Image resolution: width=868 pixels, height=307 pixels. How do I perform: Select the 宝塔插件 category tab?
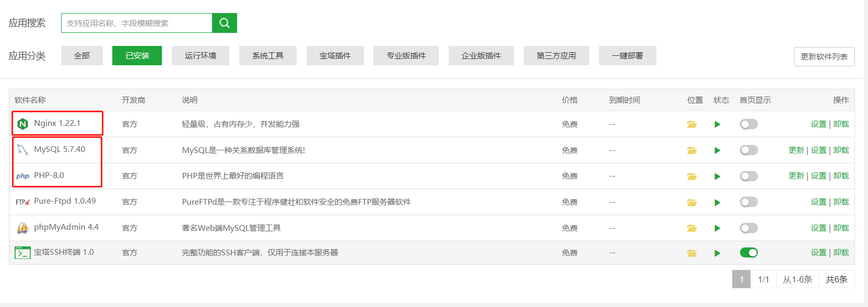coord(335,55)
